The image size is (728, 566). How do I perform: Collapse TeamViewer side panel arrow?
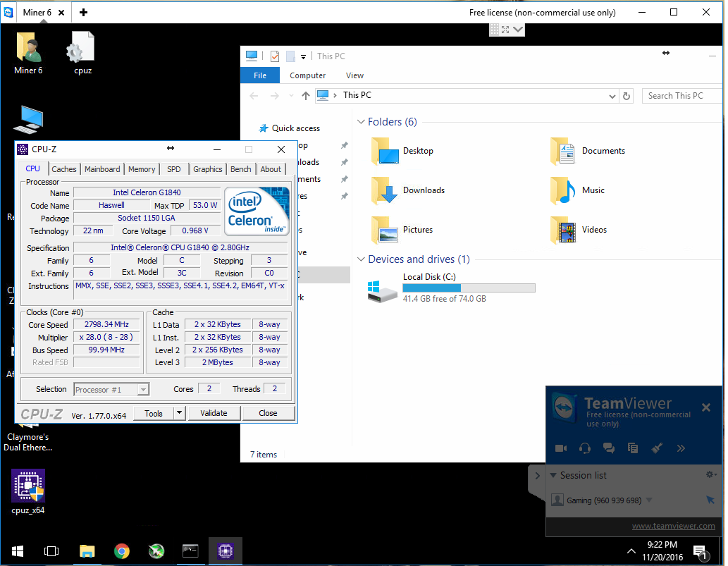[537, 476]
